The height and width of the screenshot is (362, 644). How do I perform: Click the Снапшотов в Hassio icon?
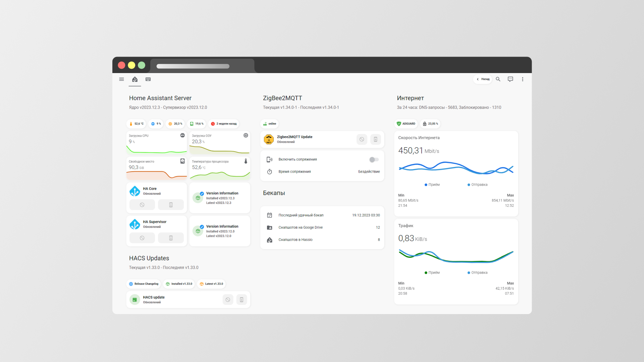tap(269, 240)
